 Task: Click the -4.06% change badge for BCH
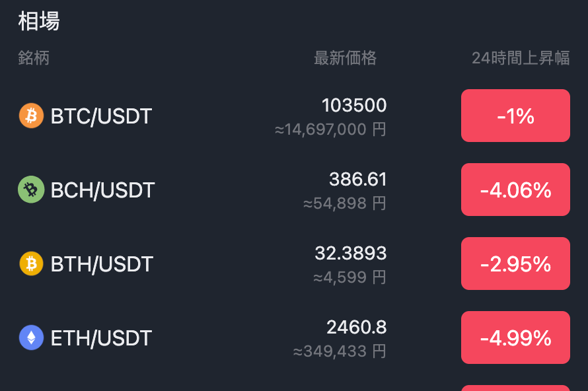click(515, 190)
